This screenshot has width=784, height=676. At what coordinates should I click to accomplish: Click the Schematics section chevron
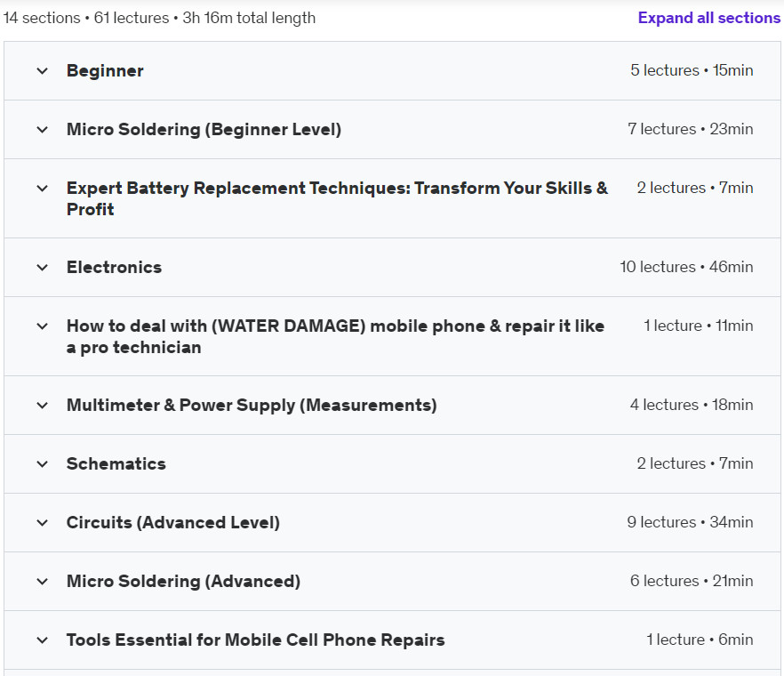pos(43,463)
